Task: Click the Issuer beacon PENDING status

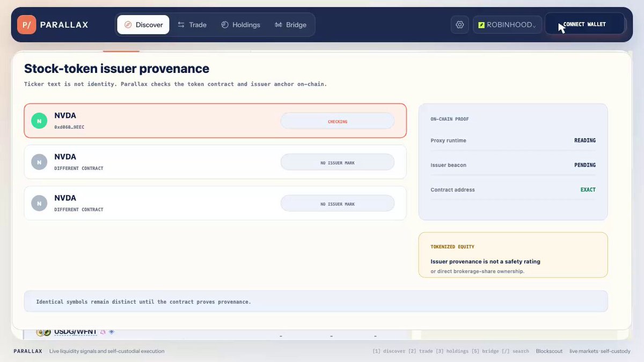Action: click(x=585, y=165)
